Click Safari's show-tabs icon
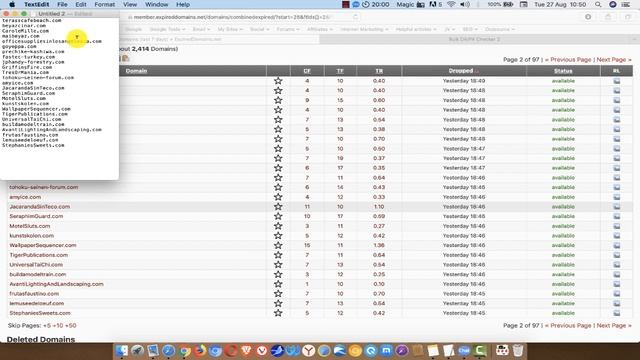Image resolution: width=640 pixels, height=360 pixels. tap(628, 17)
